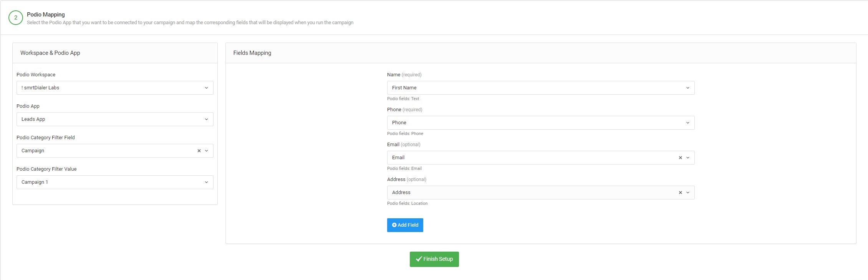868x280 pixels.
Task: Click the Campaign selected value text
Action: tap(33, 151)
